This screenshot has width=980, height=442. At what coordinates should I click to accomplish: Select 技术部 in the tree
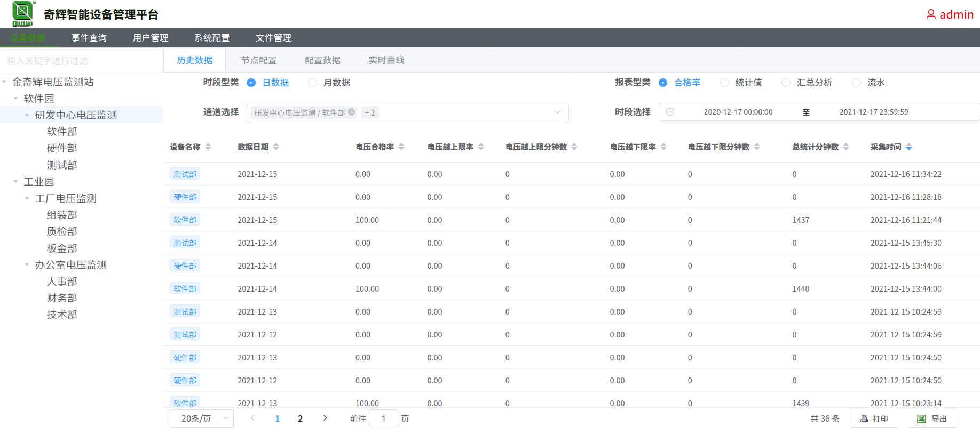click(x=62, y=315)
